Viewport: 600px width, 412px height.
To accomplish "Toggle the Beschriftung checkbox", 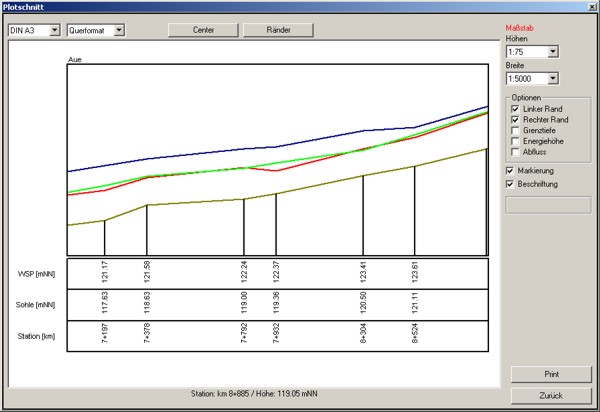I will point(511,184).
